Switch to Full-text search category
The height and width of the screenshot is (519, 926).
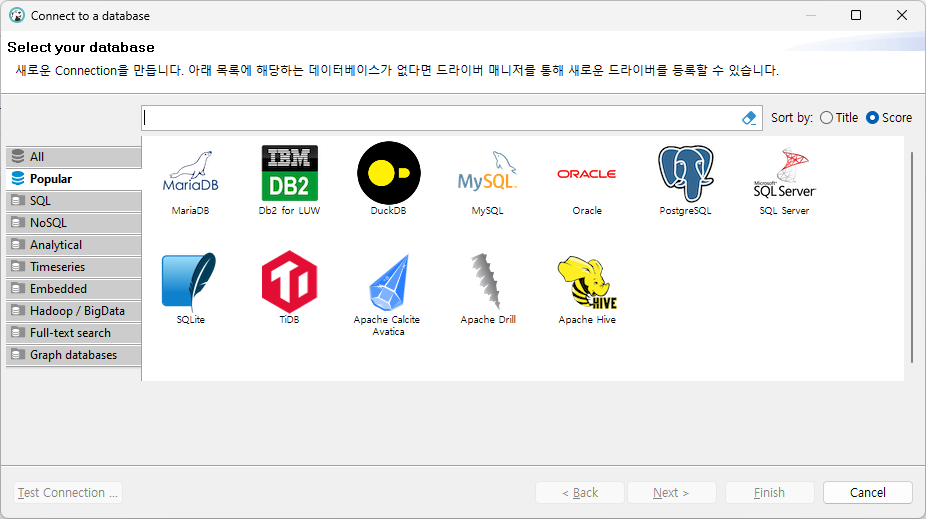[74, 332]
